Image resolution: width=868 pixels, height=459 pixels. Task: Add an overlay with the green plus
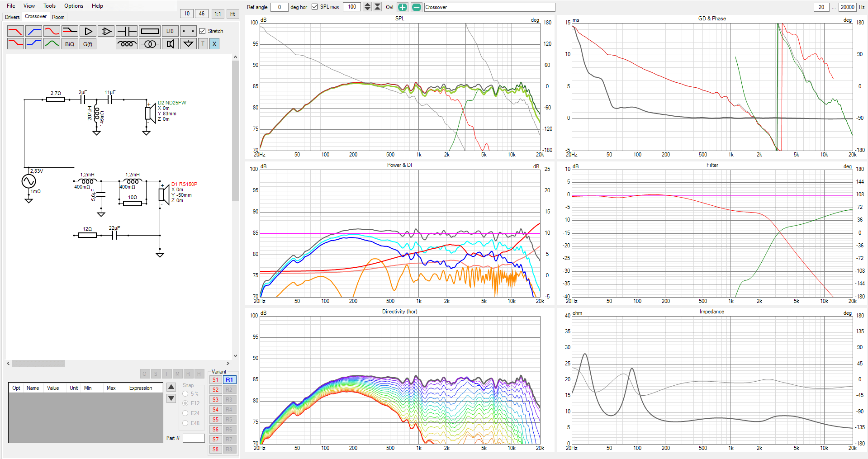click(x=402, y=7)
